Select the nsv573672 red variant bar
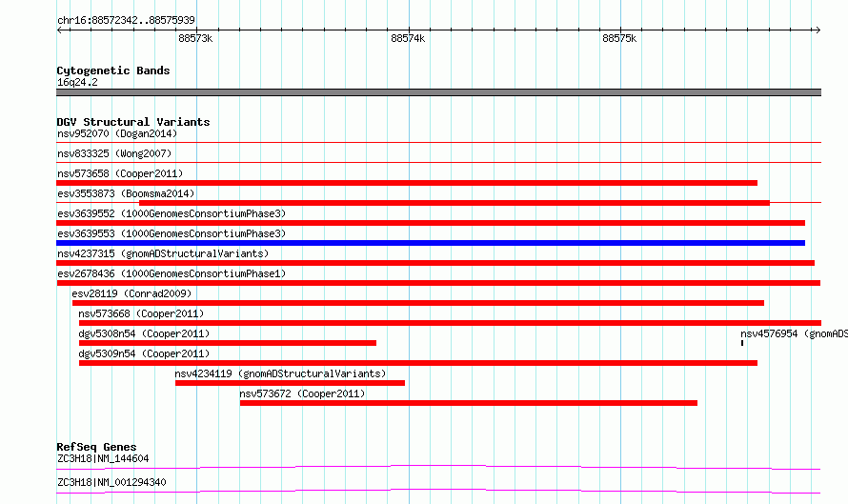Screen dimensions: 848x504 pyautogui.click(x=469, y=403)
